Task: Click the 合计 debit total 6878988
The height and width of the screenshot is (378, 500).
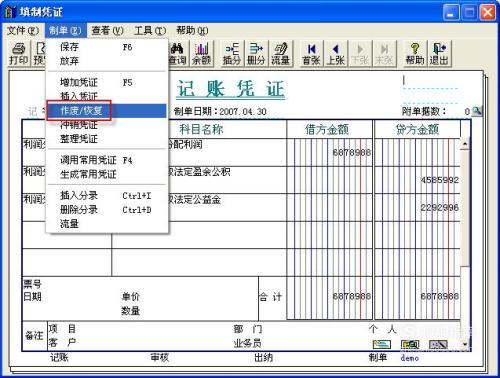Action: (351, 296)
